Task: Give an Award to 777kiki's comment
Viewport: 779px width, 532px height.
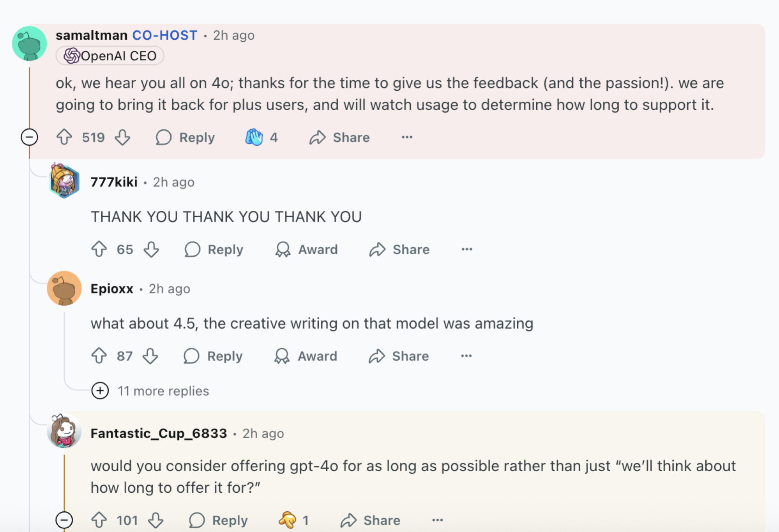Action: pyautogui.click(x=307, y=249)
